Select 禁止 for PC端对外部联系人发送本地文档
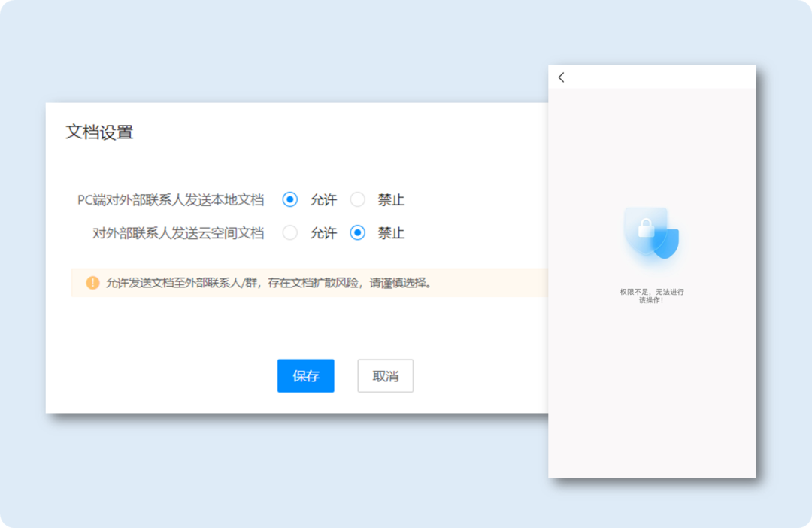Screen dimensions: 812x528 click(x=357, y=199)
